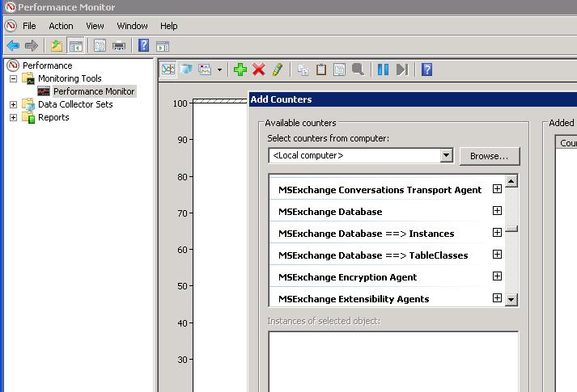The width and height of the screenshot is (577, 392).
Task: Expand MSExchange Conversations Transport Agent counters
Action: pos(497,189)
